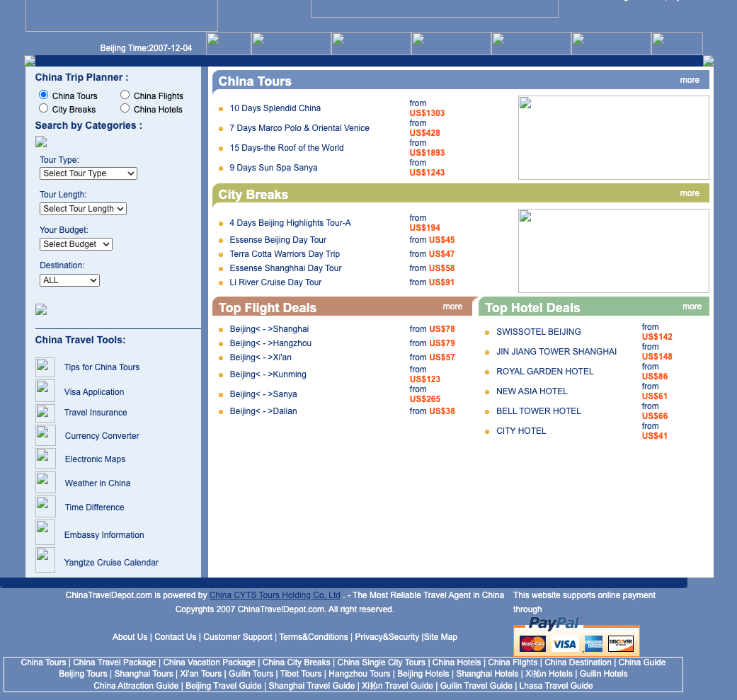737x700 pixels.
Task: Open About Us footer link
Action: pos(130,636)
